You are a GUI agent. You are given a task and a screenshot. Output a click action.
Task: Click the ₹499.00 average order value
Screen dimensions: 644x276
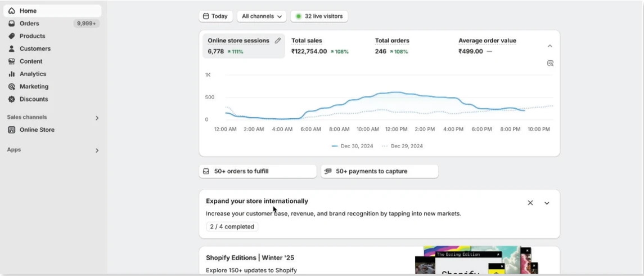point(471,51)
